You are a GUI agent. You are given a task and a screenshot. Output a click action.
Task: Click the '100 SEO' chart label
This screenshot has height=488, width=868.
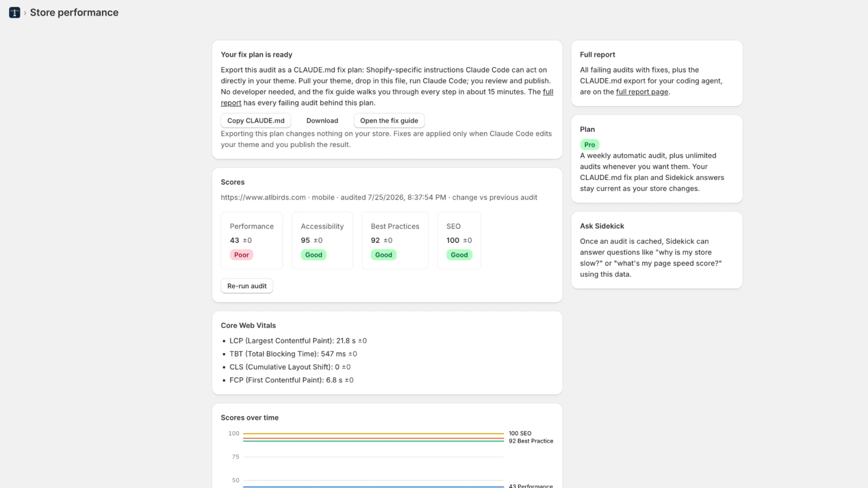point(520,433)
